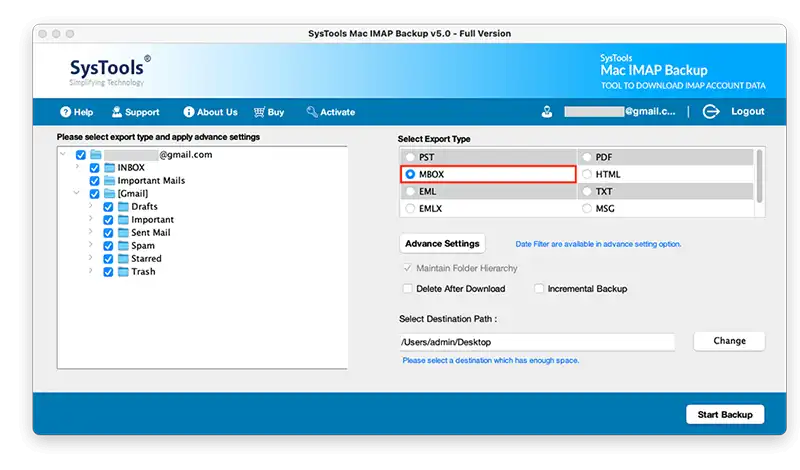Select MBOX export type
Viewport: 800px width, 470px height.
click(410, 174)
